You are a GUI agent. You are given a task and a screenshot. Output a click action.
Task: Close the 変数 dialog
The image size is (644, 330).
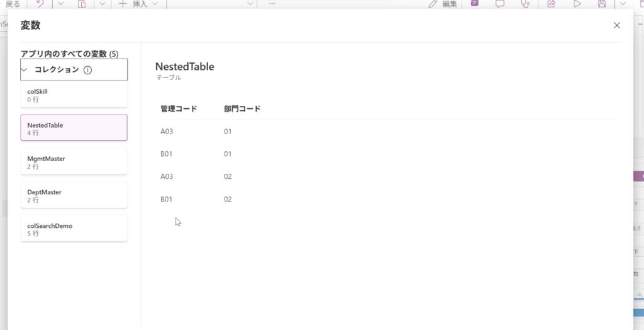616,25
